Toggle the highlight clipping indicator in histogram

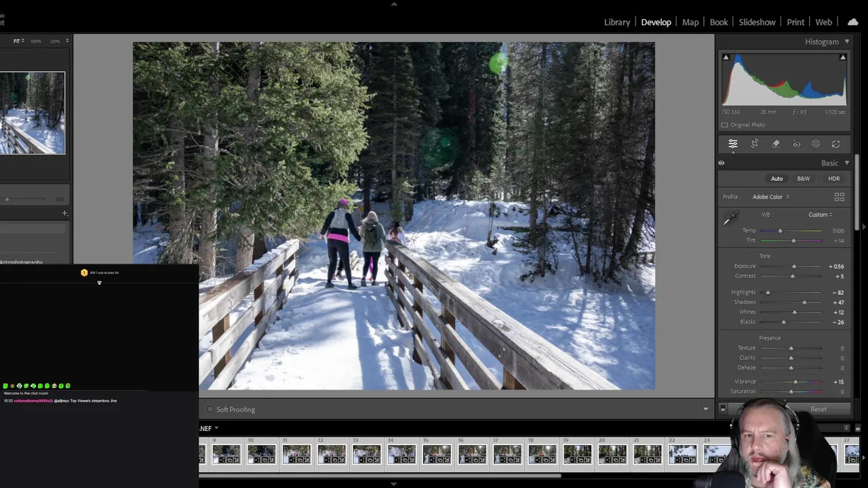pyautogui.click(x=843, y=58)
